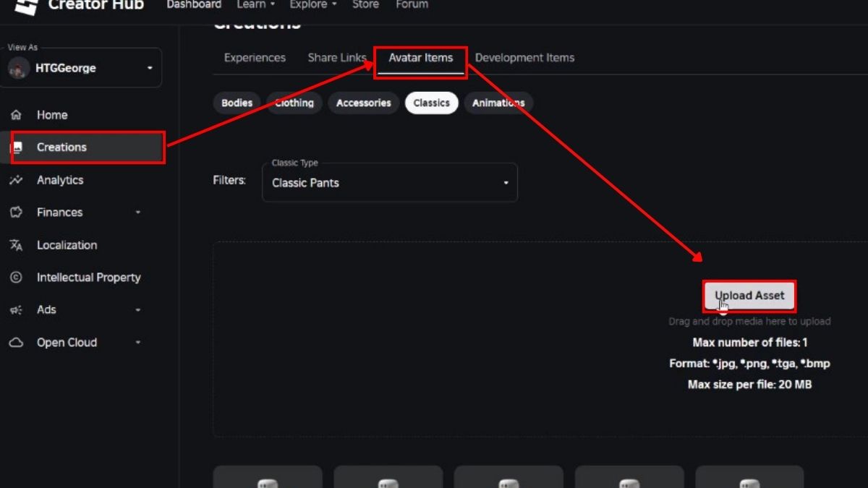The height and width of the screenshot is (488, 868).
Task: Click the 'Max number of files: 1' text
Action: coord(750,343)
